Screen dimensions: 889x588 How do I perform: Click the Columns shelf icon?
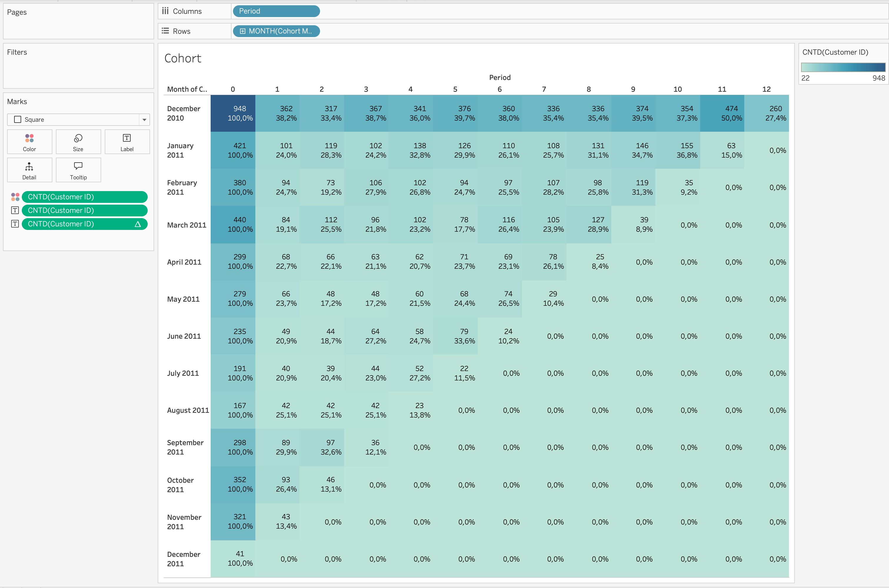[165, 11]
